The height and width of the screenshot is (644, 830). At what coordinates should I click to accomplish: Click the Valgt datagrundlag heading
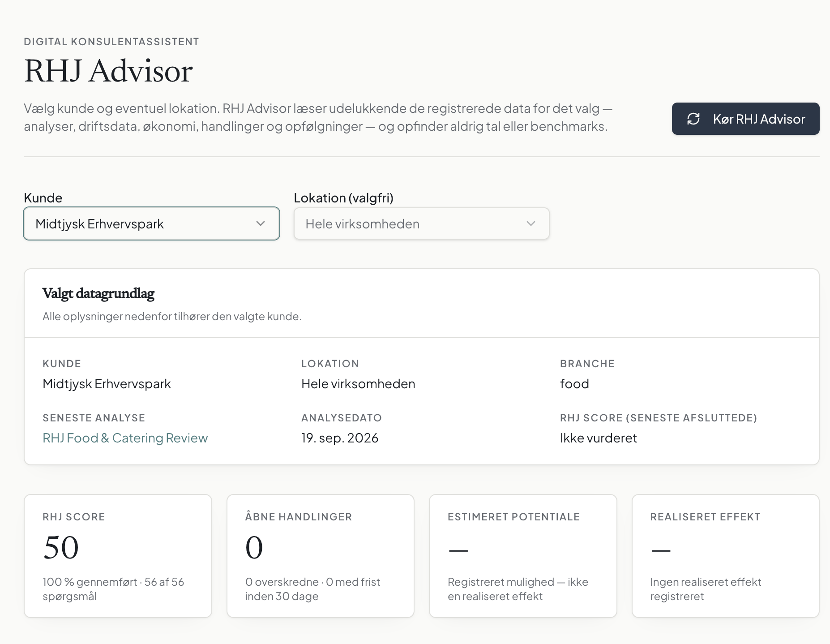[x=98, y=293]
